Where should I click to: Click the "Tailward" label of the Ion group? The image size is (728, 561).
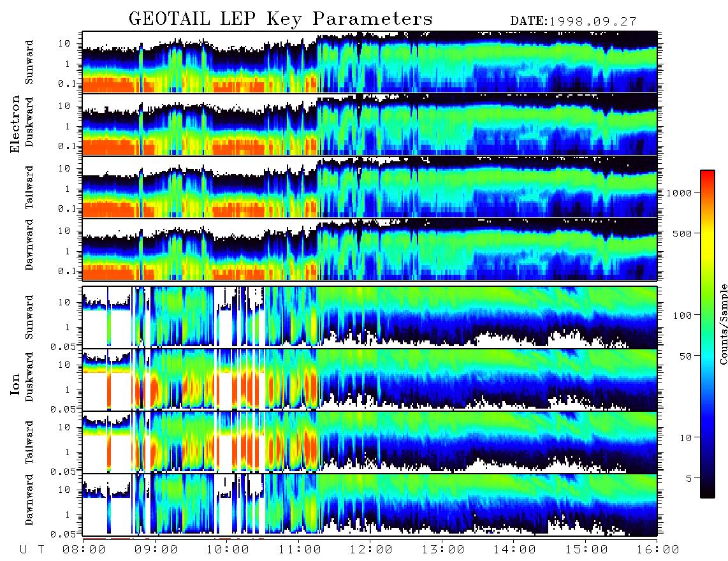pos(29,442)
